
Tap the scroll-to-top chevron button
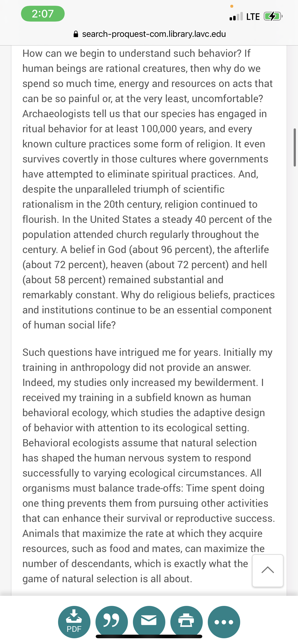268,570
